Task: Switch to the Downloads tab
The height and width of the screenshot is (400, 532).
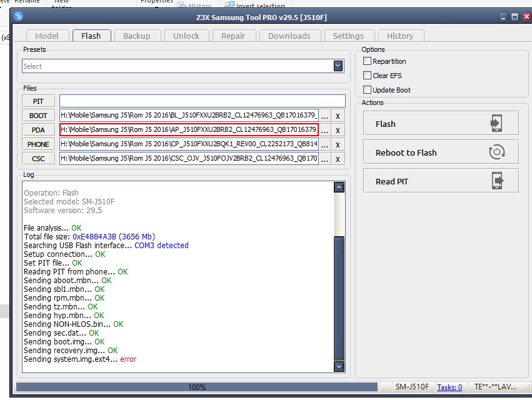Action: 289,36
